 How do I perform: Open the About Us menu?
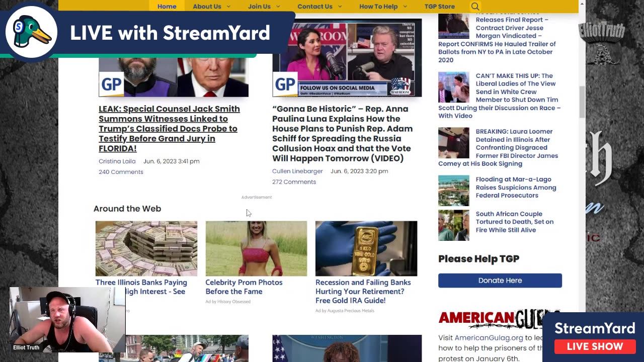tap(207, 7)
